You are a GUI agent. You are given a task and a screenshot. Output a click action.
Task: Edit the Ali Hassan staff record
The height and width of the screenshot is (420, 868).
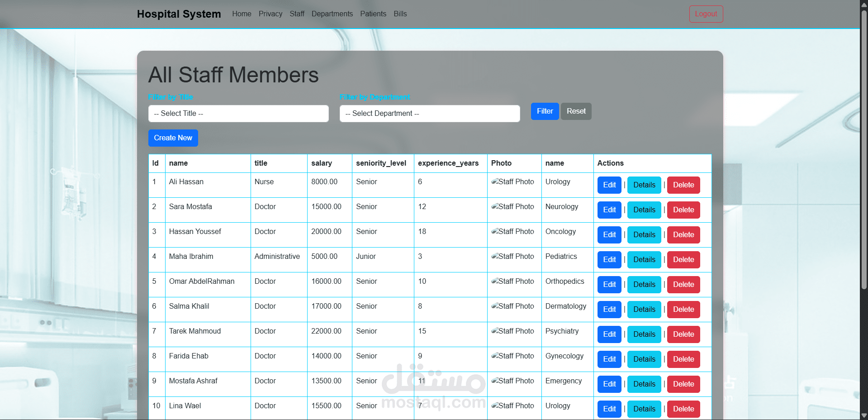609,185
